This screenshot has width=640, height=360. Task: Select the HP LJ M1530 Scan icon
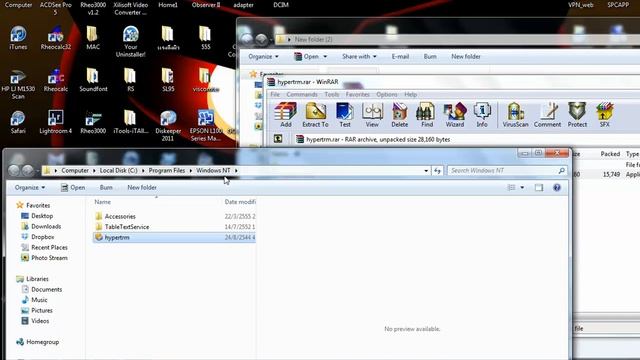point(18,84)
